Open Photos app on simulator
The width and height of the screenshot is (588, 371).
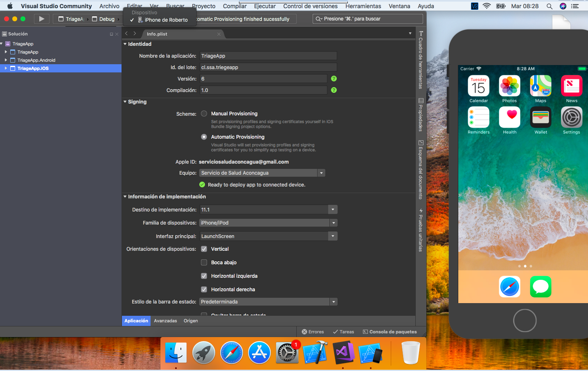(509, 86)
